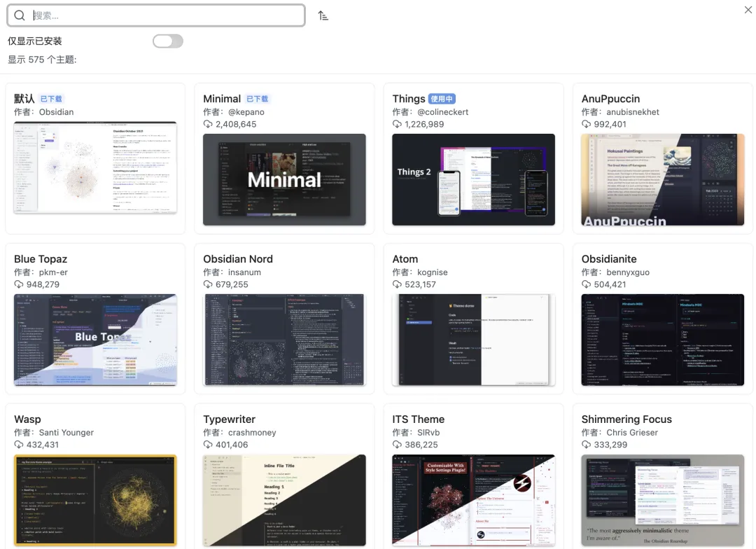
Task: Click author name Santi Younger
Action: click(66, 432)
